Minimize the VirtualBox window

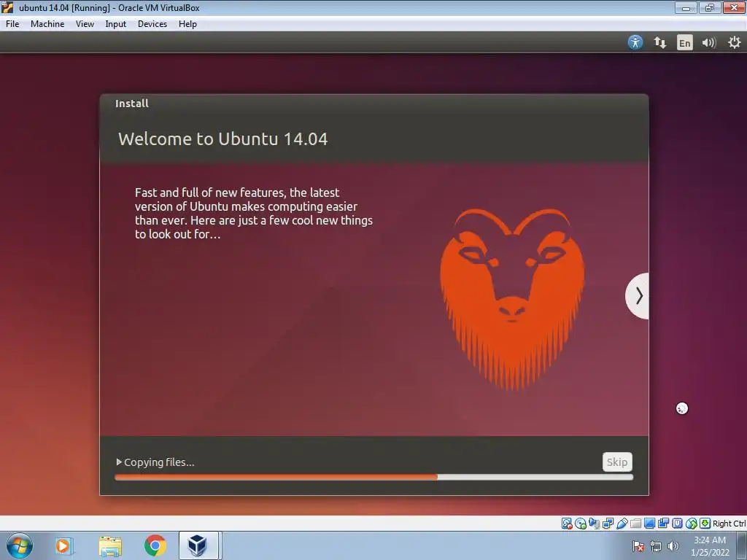point(686,7)
